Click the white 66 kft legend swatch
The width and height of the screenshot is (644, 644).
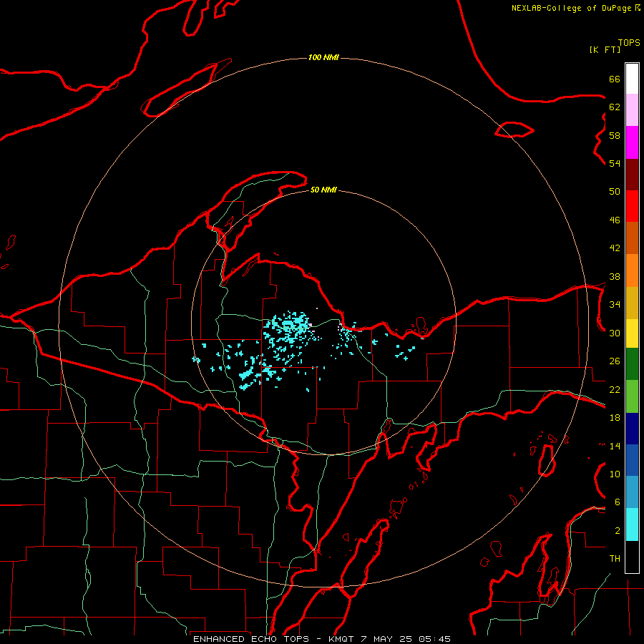pyautogui.click(x=632, y=79)
